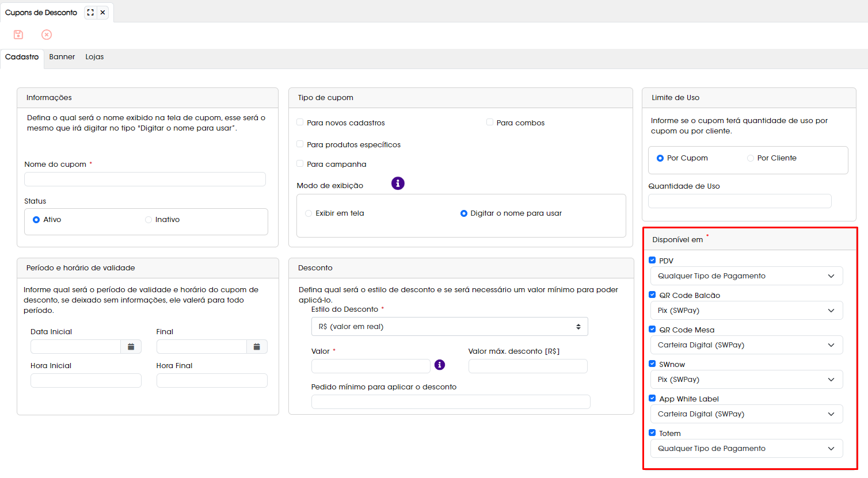Open SWnow payment dropdown
Screen dimensions: 868x478
[747, 380]
